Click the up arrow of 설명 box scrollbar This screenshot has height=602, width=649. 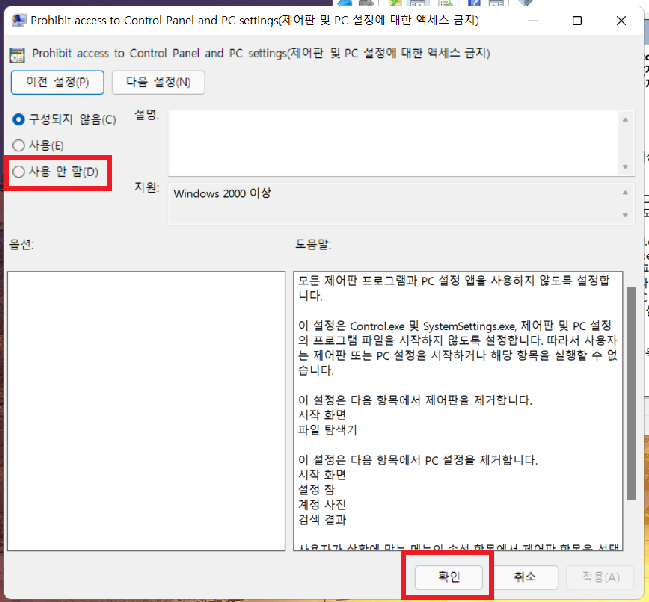tap(625, 120)
